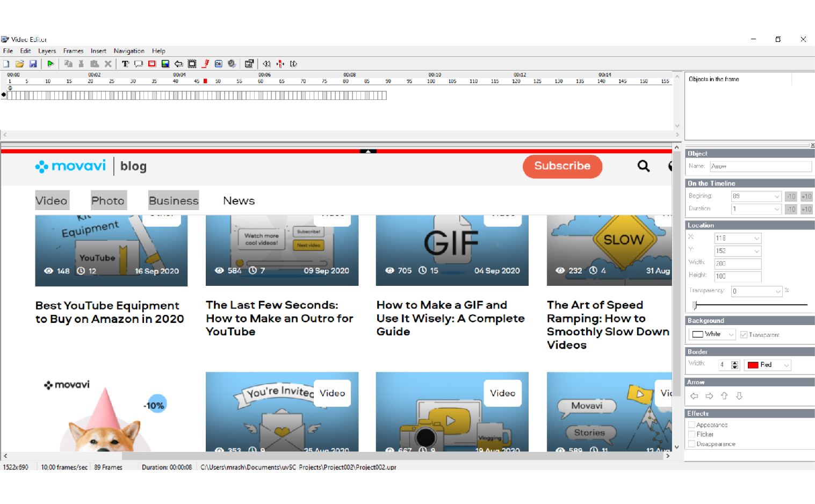The height and width of the screenshot is (504, 815).
Task: Open the X location dropdown
Action: [x=757, y=238]
